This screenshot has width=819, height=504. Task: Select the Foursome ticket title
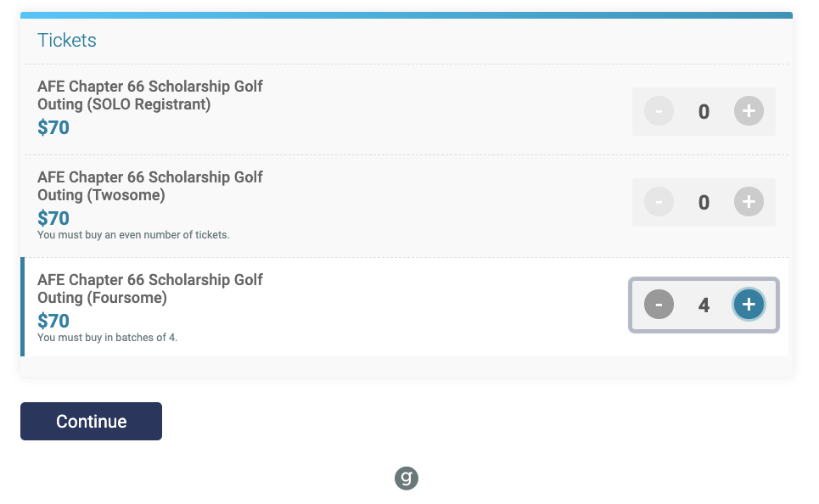150,288
